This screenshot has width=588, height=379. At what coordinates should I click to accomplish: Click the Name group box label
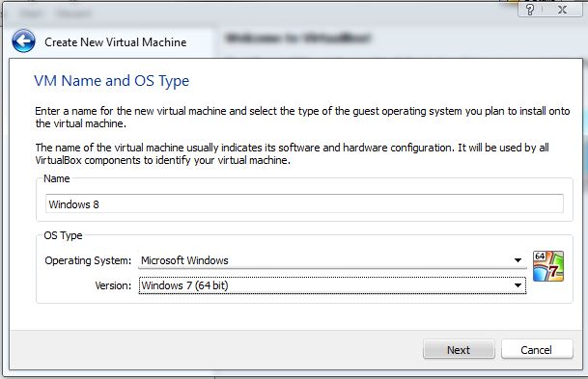(57, 178)
